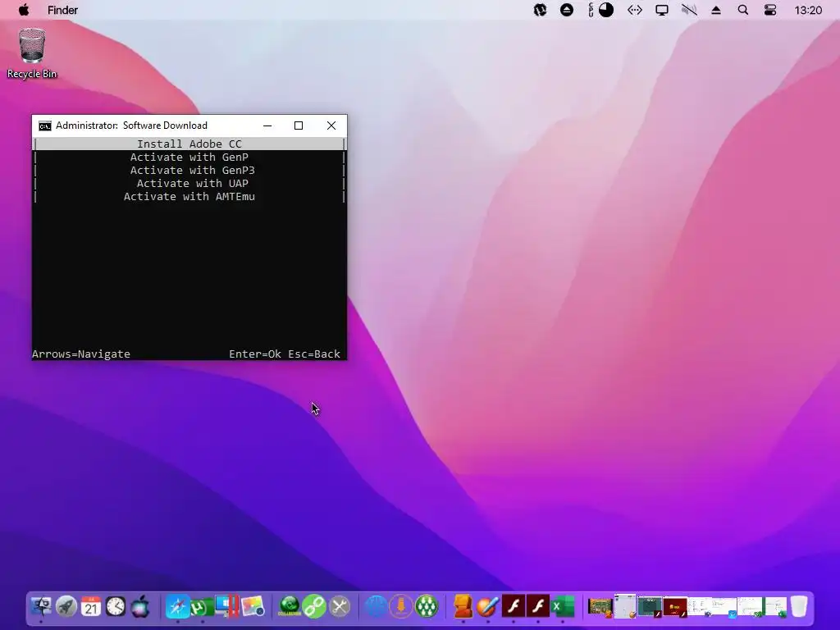The width and height of the screenshot is (840, 630).
Task: Open the green chain link dock icon
Action: click(x=314, y=606)
